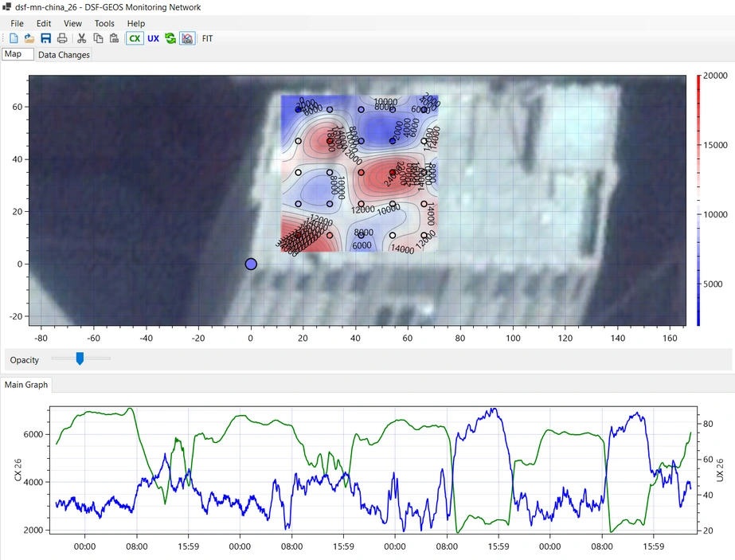The width and height of the screenshot is (735, 560).
Task: Create a new file via toolbar icon
Action: (14, 38)
